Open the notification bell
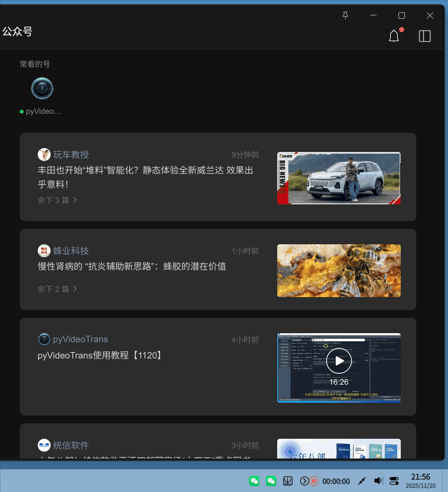The width and height of the screenshot is (448, 492). 394,36
